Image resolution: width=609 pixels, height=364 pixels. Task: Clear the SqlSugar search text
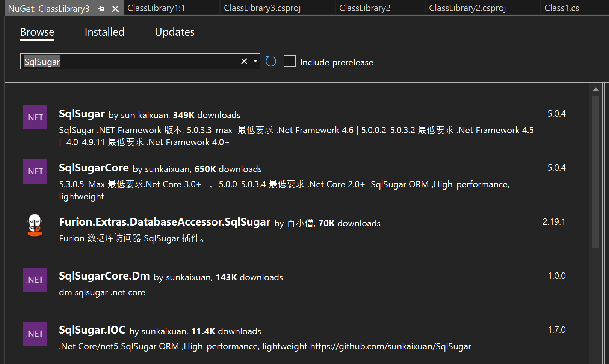coord(244,61)
